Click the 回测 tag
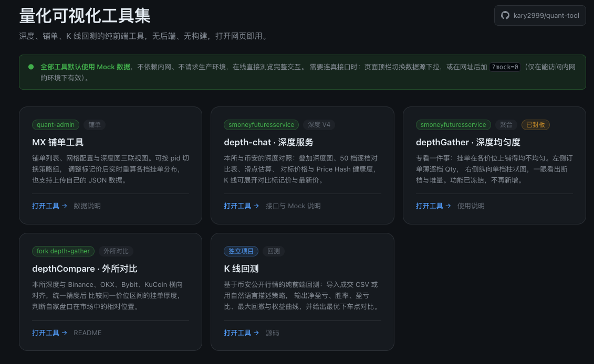Image resolution: width=594 pixels, height=364 pixels. coord(274,251)
